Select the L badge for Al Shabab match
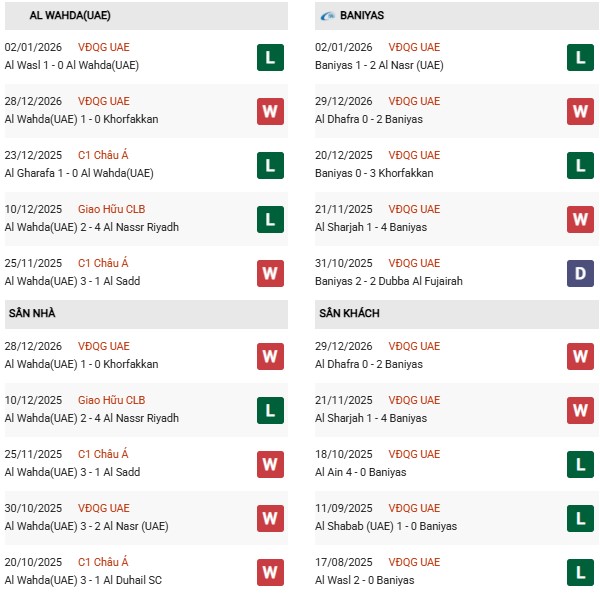 click(581, 518)
